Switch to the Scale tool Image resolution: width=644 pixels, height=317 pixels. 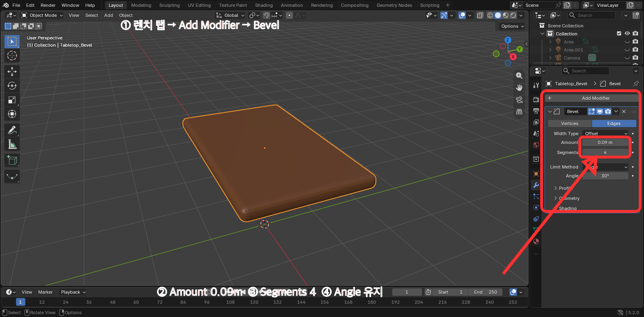(12, 100)
